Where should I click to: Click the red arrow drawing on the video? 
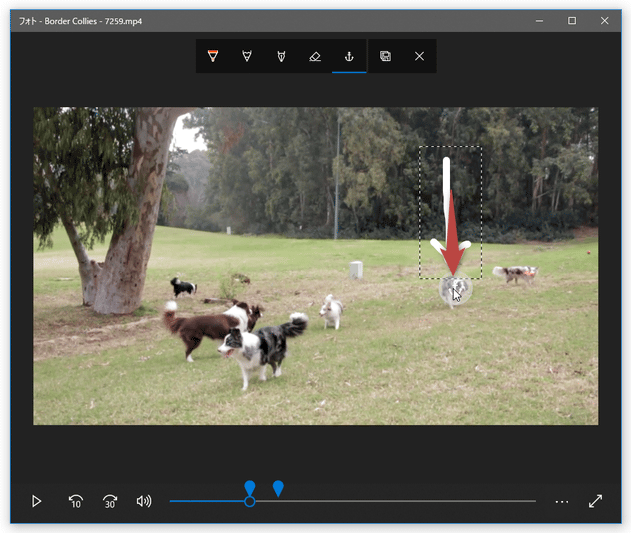(453, 235)
